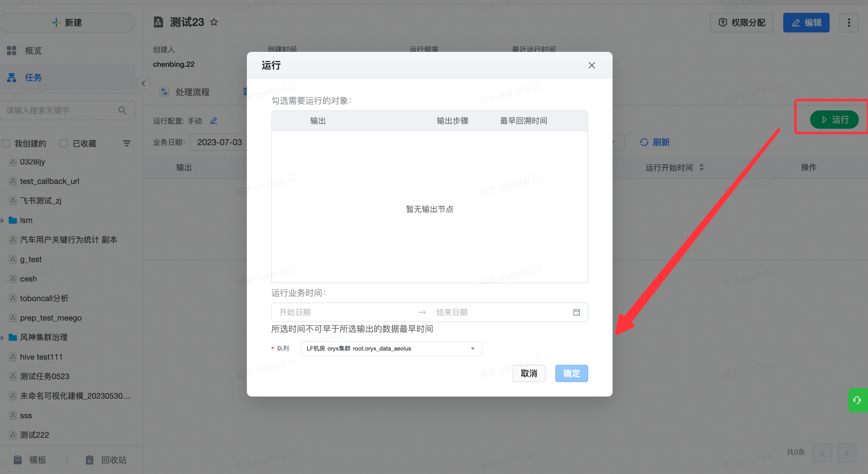This screenshot has width=868, height=474.
Task: Click the 编辑 edit button
Action: click(x=806, y=22)
